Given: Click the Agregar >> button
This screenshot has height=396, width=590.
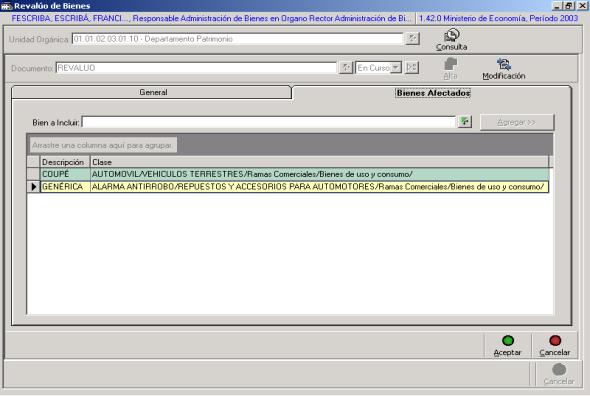Looking at the screenshot, I should coord(517,122).
